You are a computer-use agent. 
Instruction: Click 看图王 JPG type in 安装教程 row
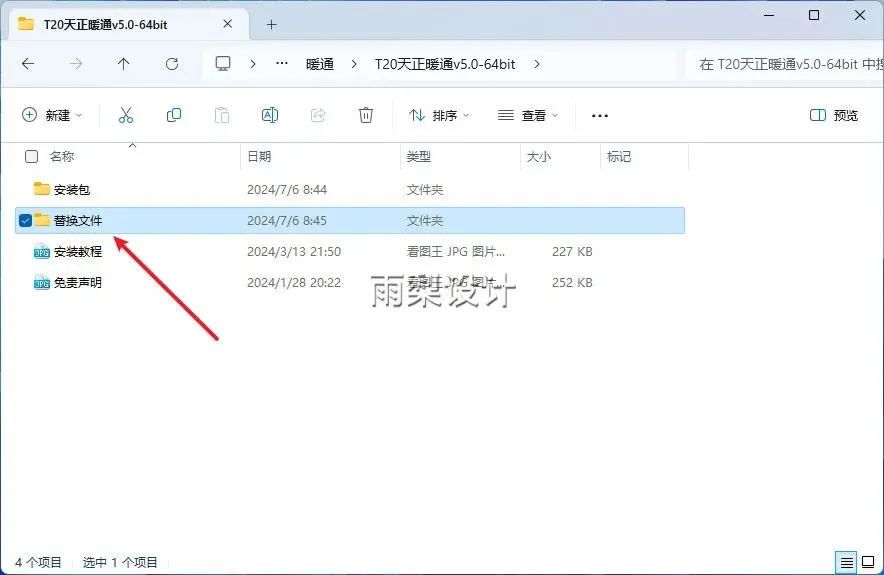point(456,251)
